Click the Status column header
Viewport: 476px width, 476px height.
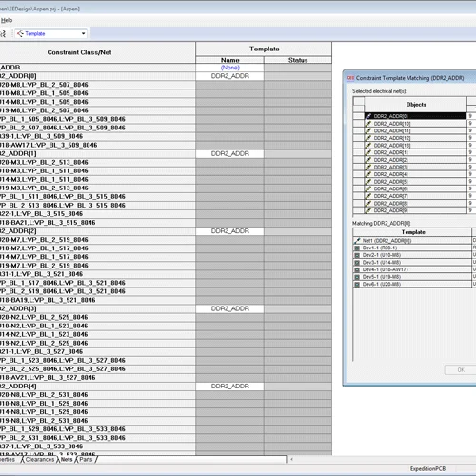coord(298,60)
